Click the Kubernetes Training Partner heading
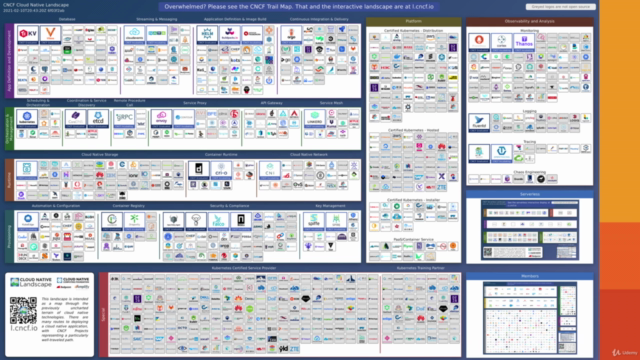 pos(420,268)
